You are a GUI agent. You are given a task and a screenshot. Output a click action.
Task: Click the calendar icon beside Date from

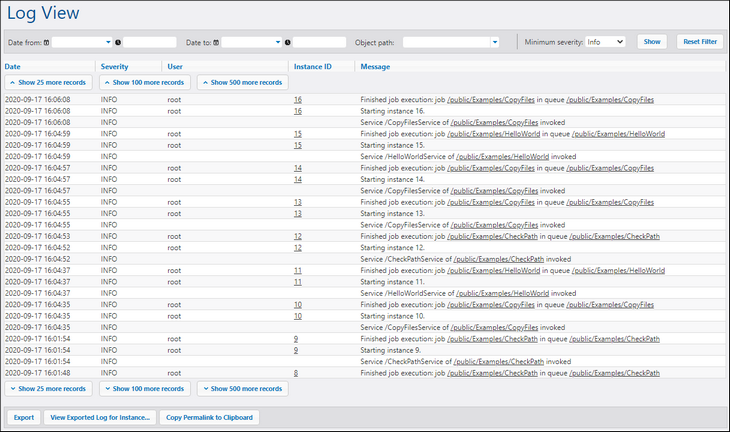(47, 42)
